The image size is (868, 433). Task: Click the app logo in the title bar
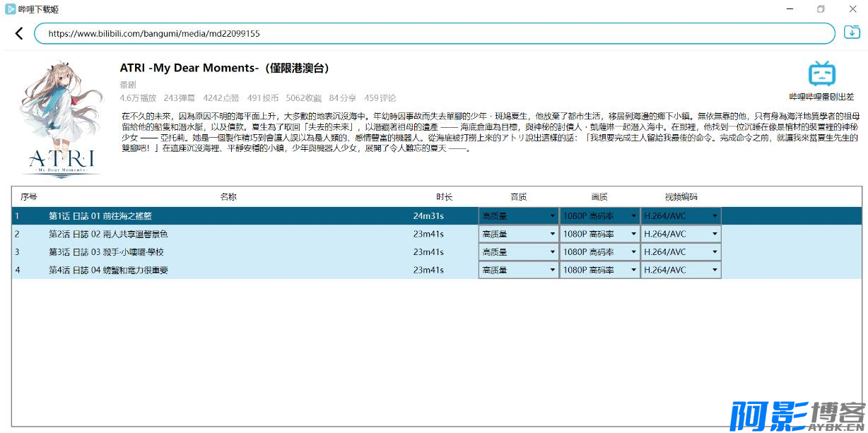pyautogui.click(x=11, y=9)
